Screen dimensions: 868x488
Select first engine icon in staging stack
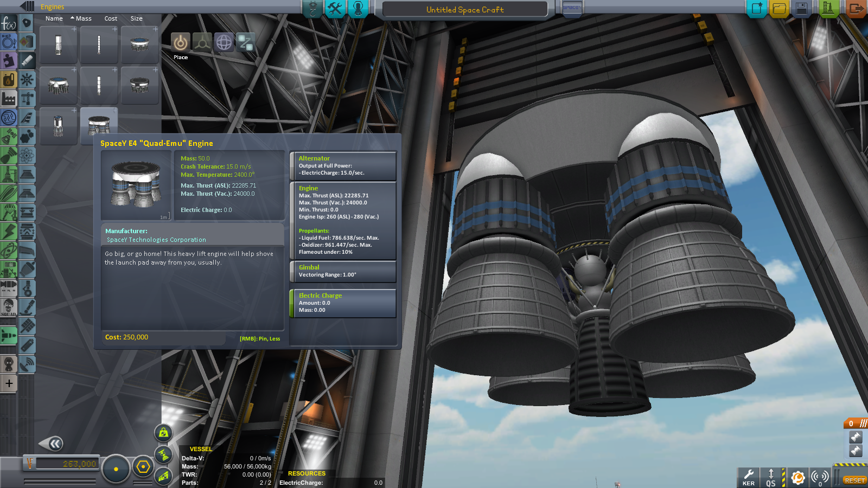(856, 437)
